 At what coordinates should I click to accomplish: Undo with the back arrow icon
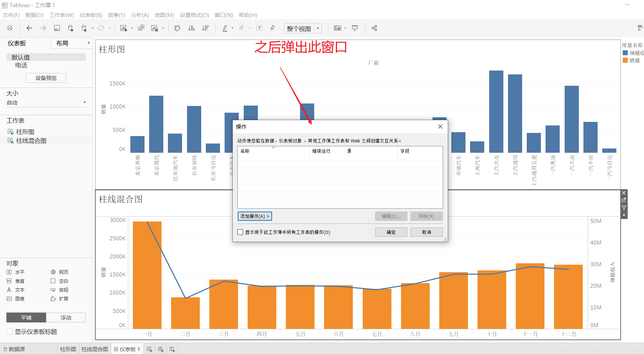(x=29, y=28)
